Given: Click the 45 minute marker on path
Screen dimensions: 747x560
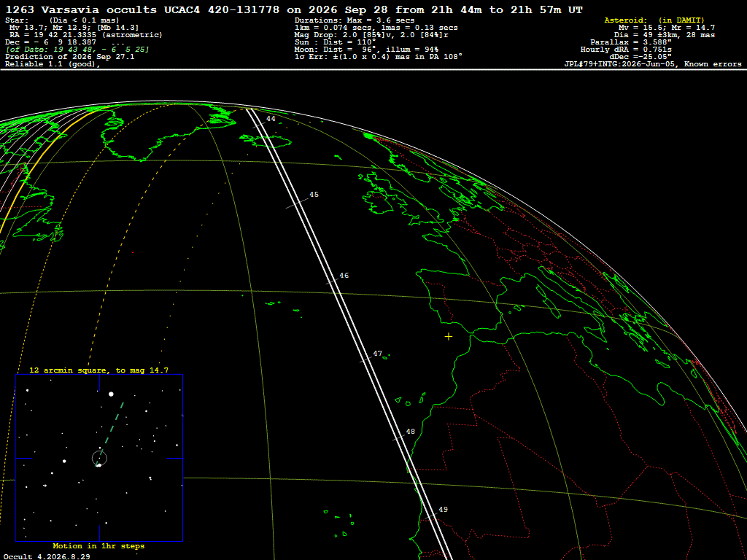Looking at the screenshot, I should click(x=314, y=194).
